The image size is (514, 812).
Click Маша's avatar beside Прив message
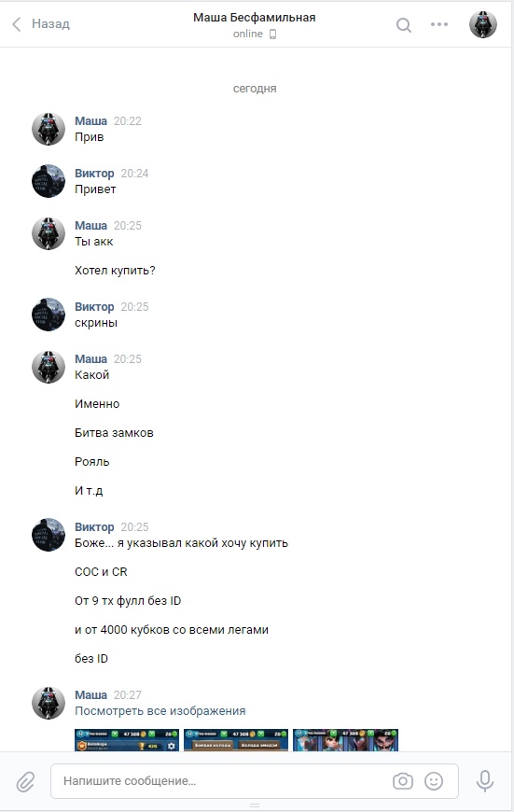[49, 129]
